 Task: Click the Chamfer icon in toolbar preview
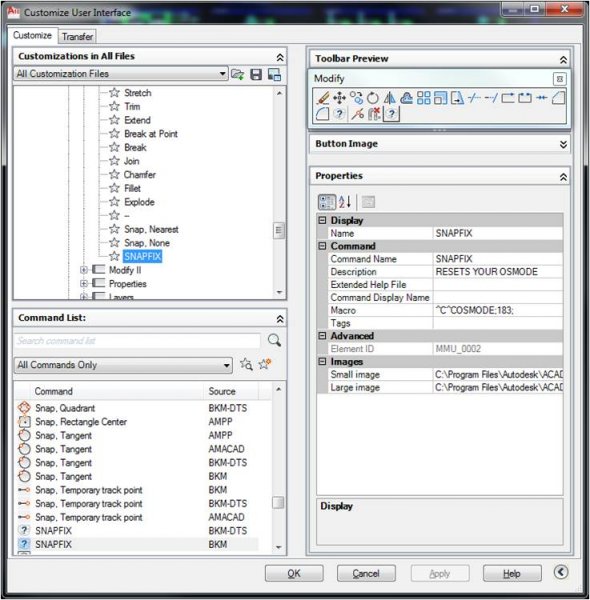(559, 98)
